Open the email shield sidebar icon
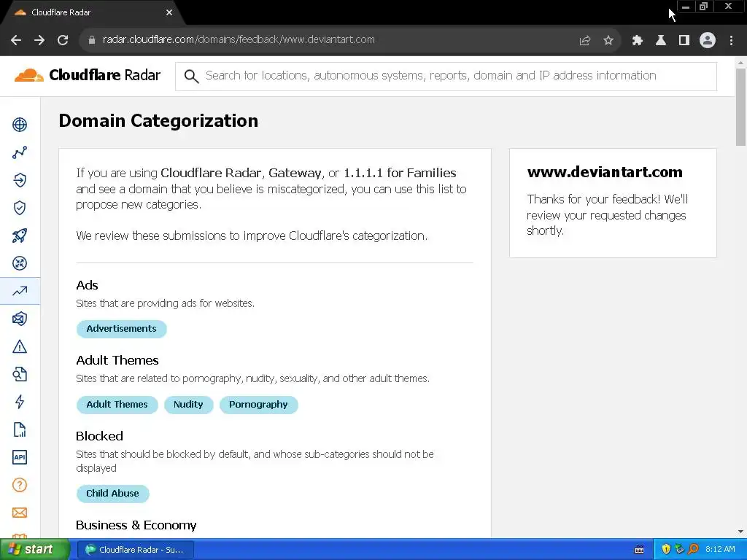This screenshot has width=747, height=560. click(20, 319)
